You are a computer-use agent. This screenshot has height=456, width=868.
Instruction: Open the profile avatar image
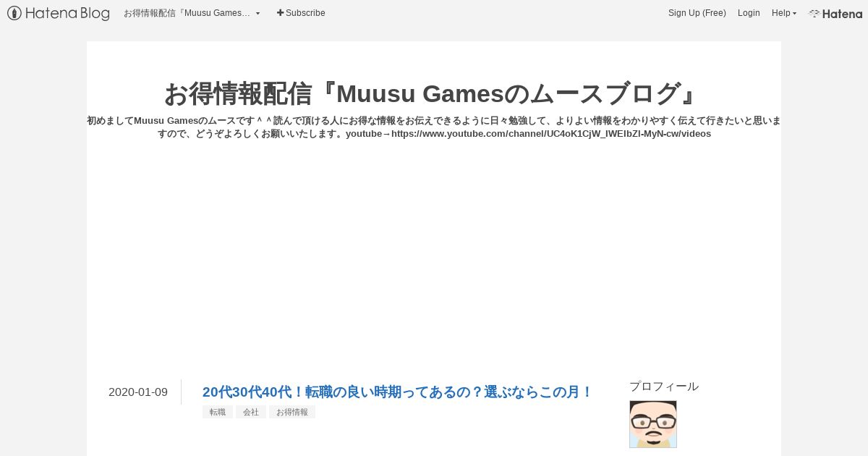pos(653,424)
